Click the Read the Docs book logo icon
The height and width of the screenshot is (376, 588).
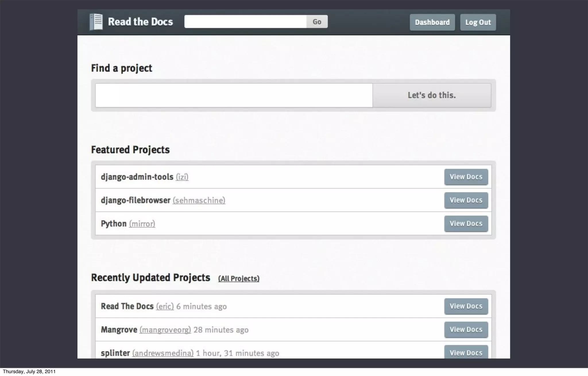pos(96,22)
